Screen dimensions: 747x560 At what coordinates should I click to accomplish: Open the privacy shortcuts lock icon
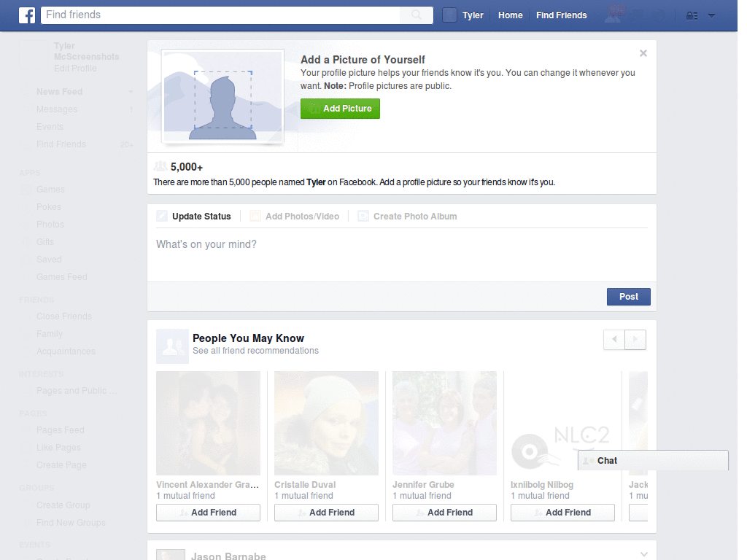[692, 16]
